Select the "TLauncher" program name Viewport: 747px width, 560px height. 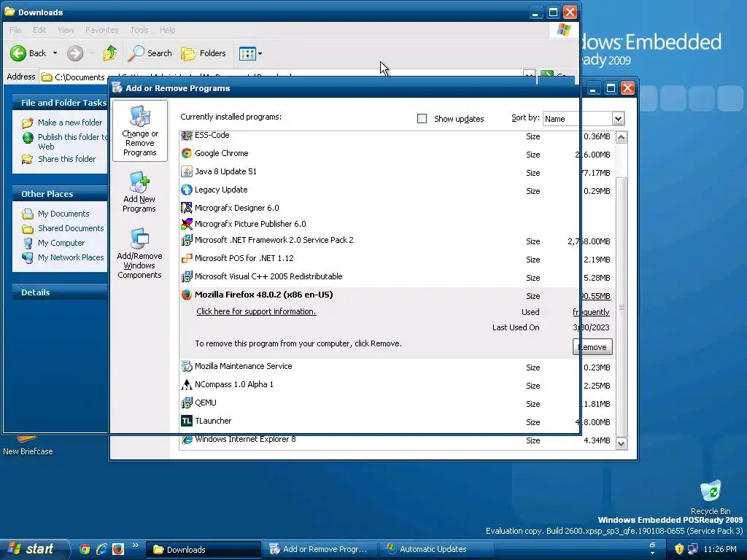[x=213, y=421]
